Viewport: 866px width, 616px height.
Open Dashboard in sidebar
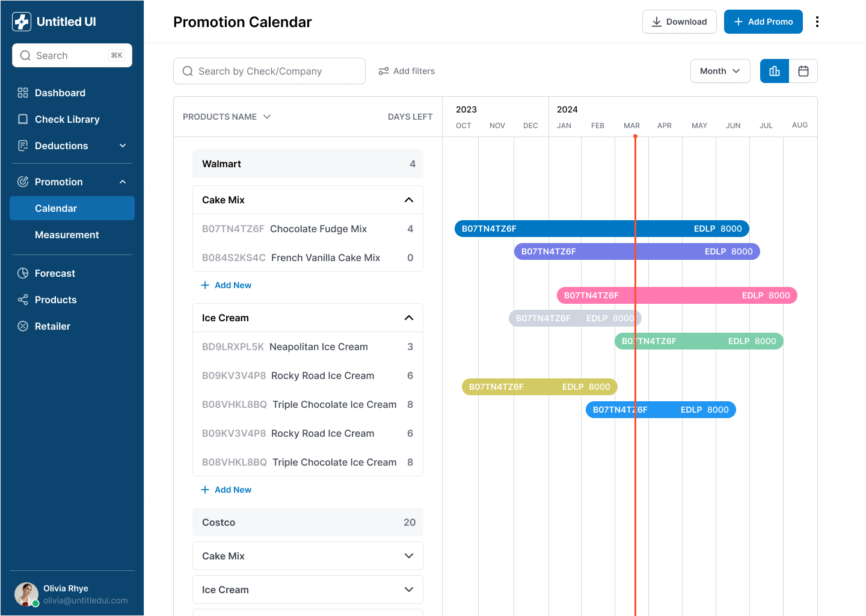coord(72,93)
